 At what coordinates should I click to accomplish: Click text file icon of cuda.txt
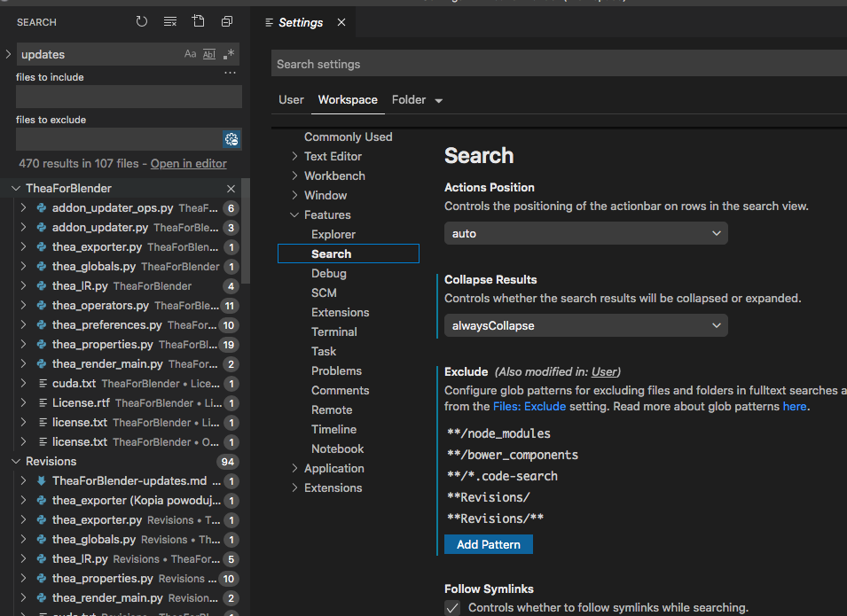43,383
